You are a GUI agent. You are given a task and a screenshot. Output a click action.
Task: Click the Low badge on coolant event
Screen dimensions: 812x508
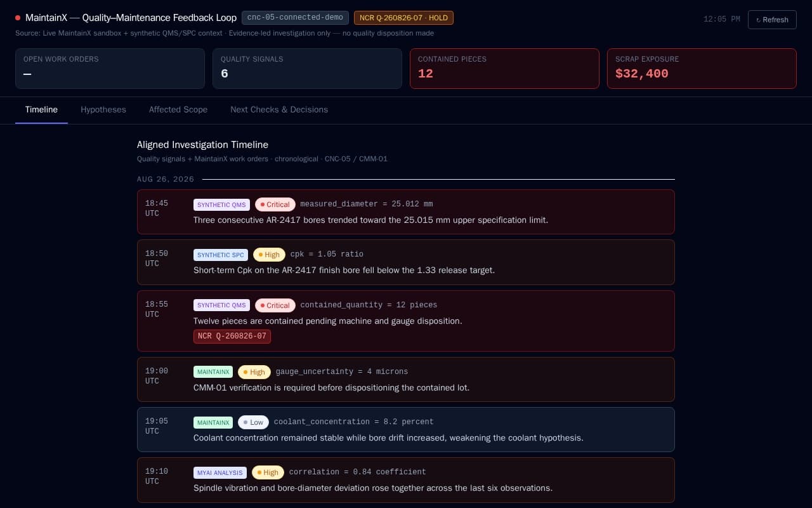click(253, 422)
